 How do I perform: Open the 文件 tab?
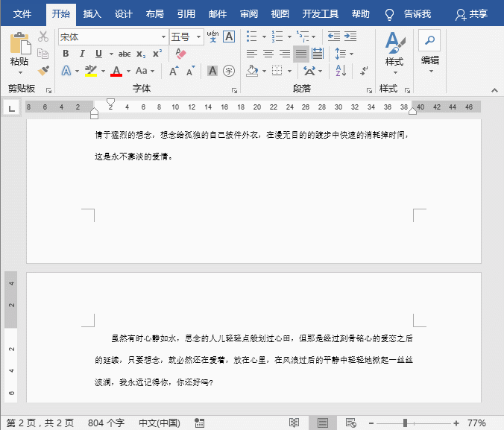pos(22,14)
